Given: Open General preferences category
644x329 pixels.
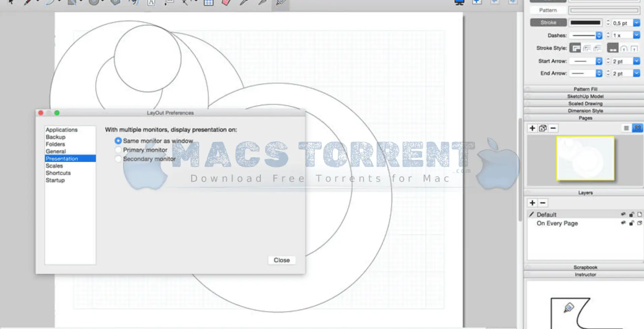Looking at the screenshot, I should [56, 151].
